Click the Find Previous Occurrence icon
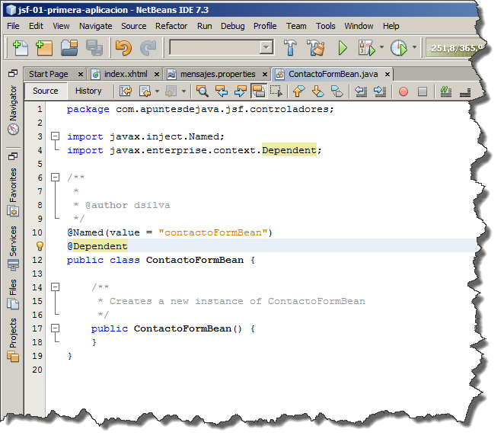This screenshot has width=504, height=442. click(x=222, y=91)
